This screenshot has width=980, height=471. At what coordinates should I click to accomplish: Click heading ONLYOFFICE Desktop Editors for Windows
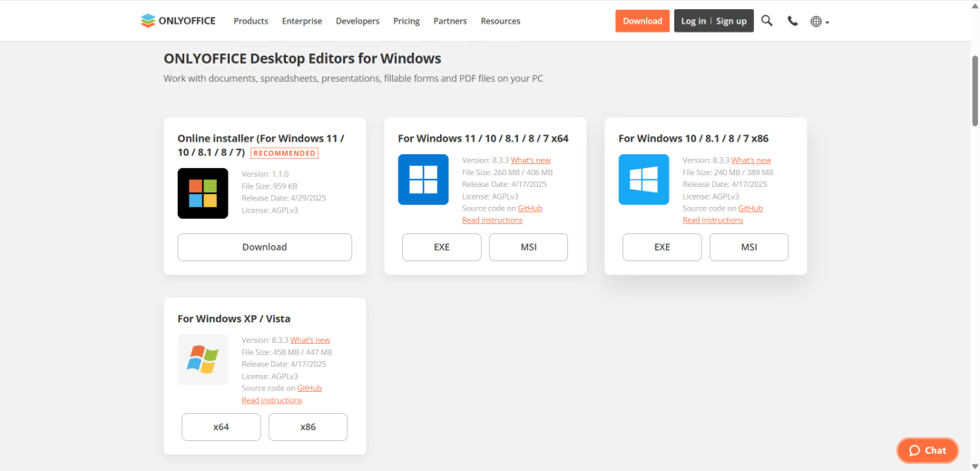[x=302, y=59]
